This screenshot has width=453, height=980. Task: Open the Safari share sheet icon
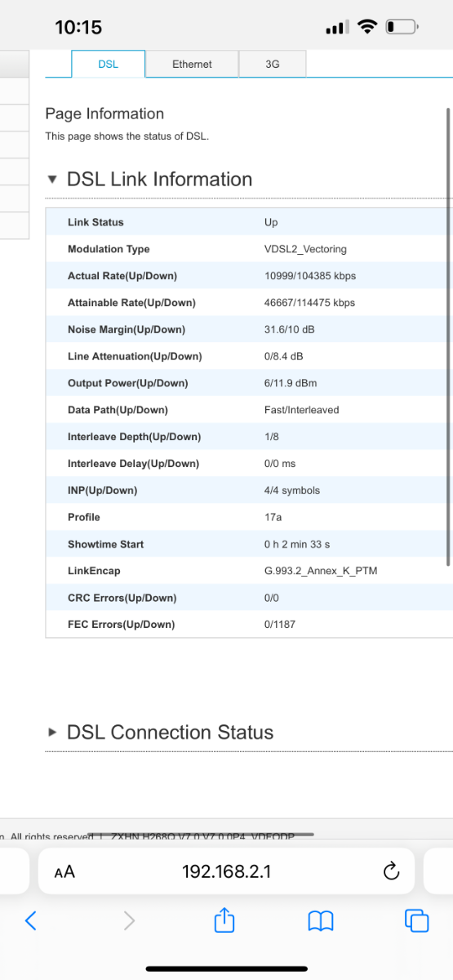224,920
